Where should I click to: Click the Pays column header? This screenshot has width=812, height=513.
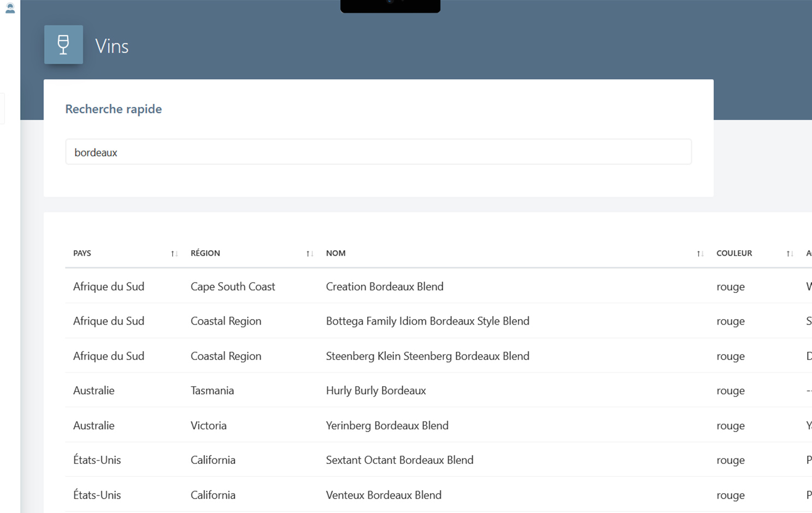tap(82, 253)
